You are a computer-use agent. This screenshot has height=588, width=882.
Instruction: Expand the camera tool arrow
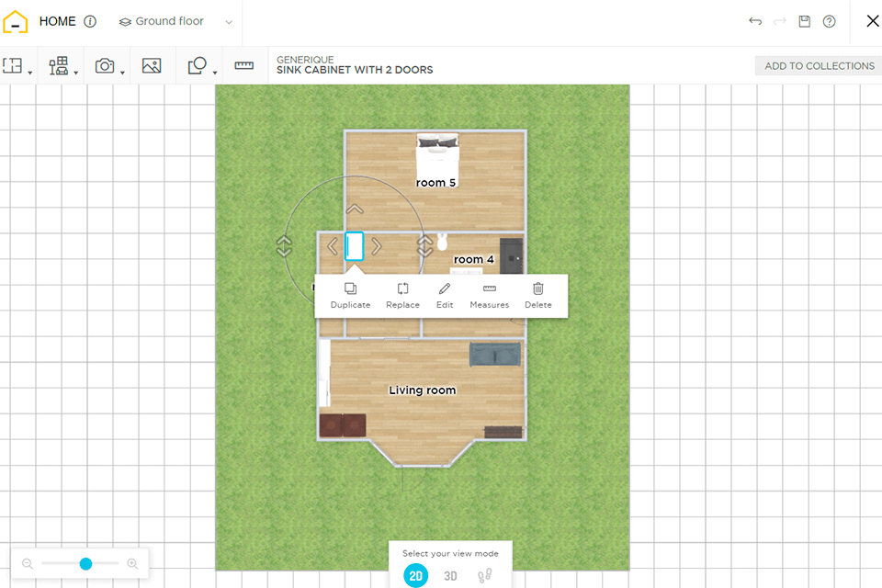122,73
